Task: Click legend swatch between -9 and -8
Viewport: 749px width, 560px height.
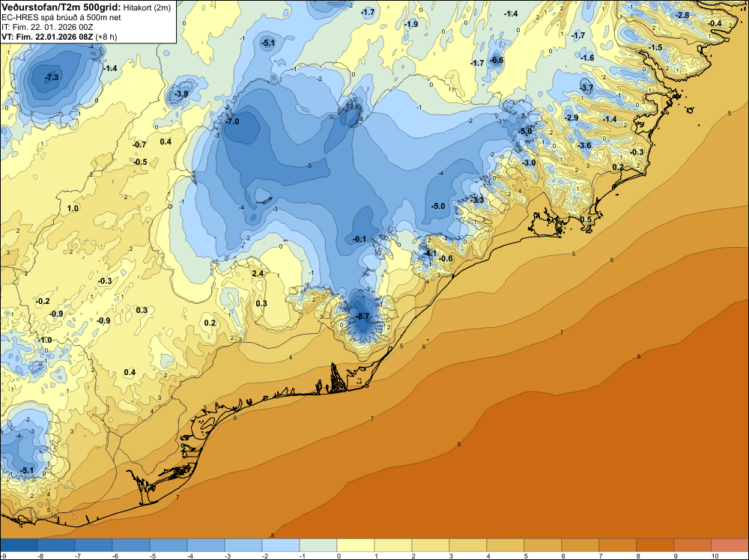Action: coord(19,545)
